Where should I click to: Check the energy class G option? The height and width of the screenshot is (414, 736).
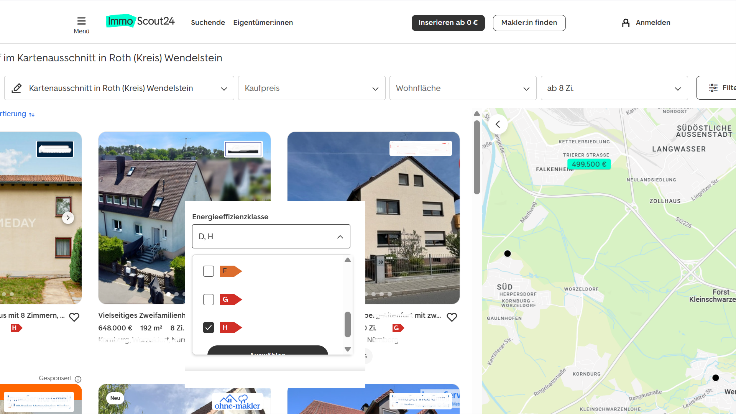208,299
